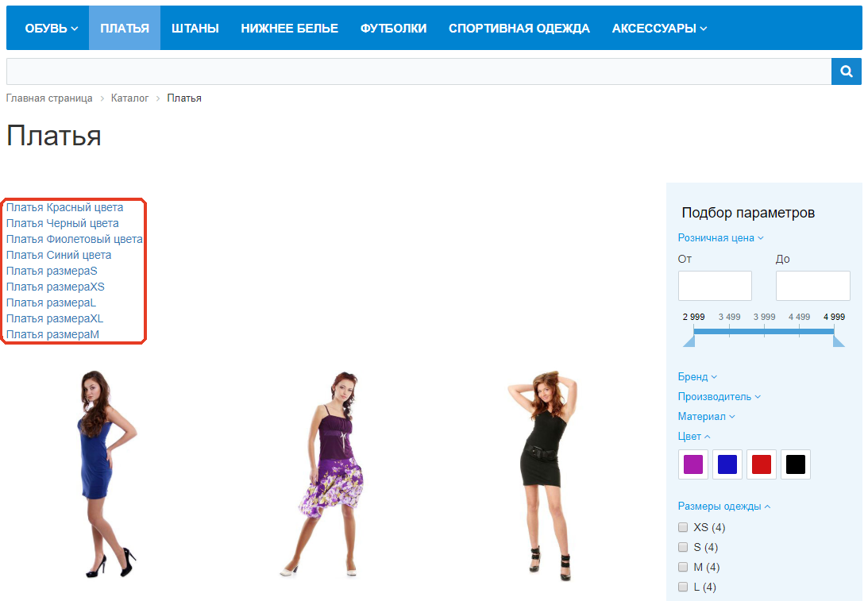
Task: Enable the M size checkbox
Action: point(683,567)
